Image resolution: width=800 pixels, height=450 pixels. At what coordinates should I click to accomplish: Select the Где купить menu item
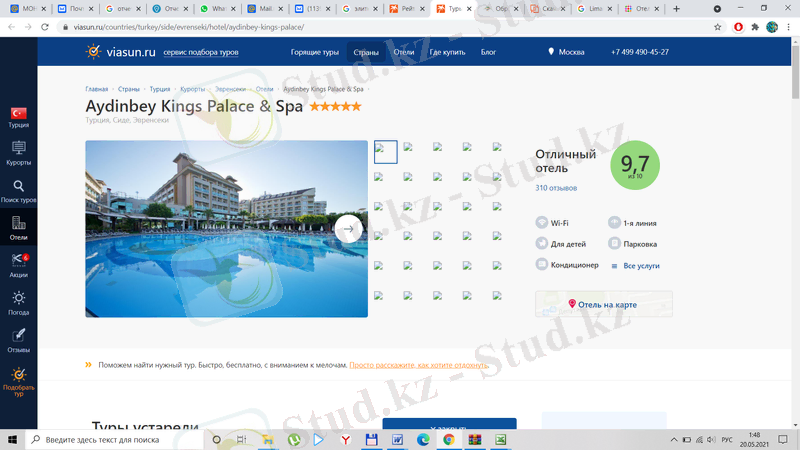click(x=448, y=52)
